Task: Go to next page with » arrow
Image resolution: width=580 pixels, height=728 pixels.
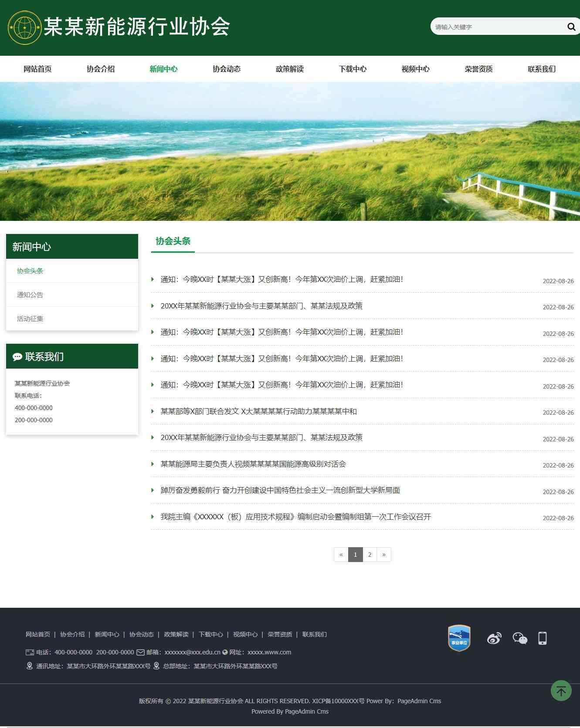Action: click(383, 555)
